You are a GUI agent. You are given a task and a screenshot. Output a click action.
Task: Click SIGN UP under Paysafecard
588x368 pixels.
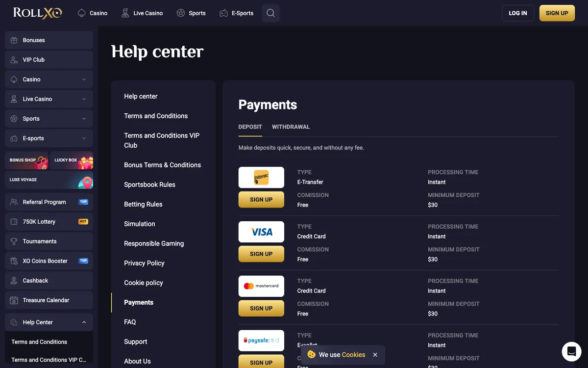tap(261, 362)
